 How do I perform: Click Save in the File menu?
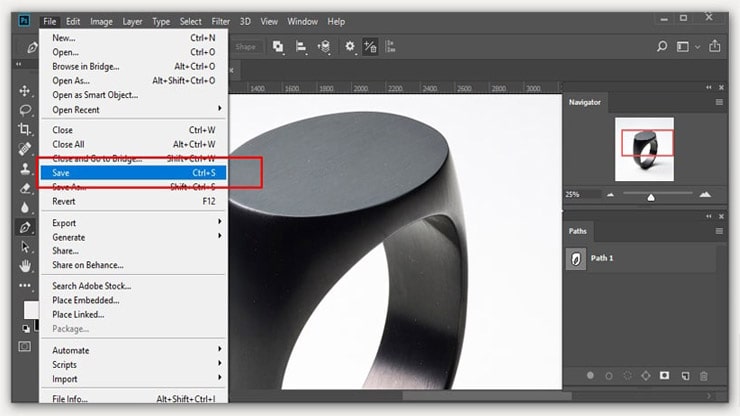133,172
